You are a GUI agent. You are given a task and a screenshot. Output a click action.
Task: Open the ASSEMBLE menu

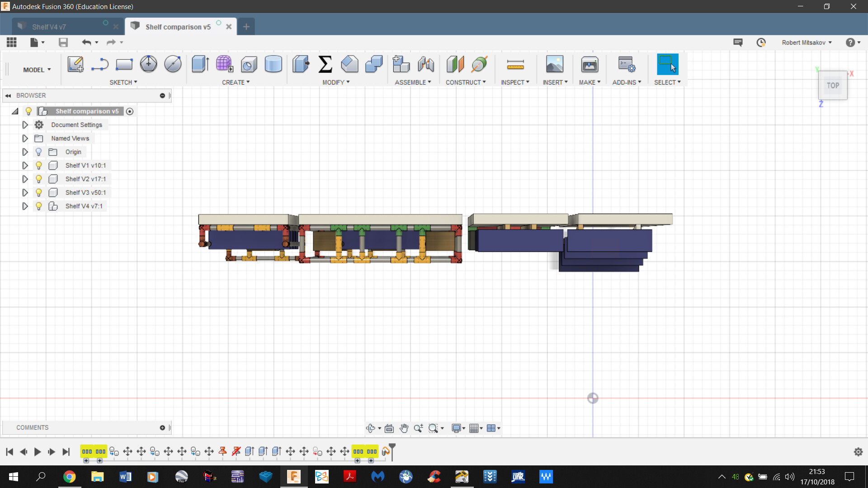pyautogui.click(x=413, y=82)
